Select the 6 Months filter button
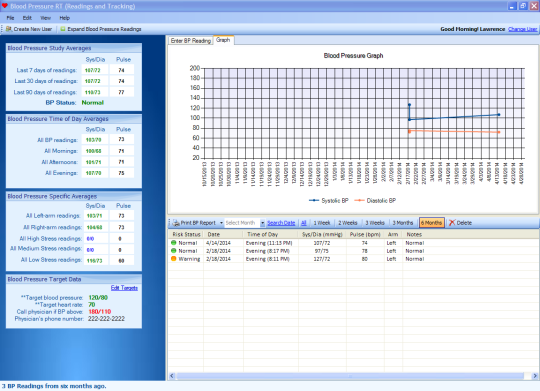The image size is (540, 391). [x=432, y=223]
